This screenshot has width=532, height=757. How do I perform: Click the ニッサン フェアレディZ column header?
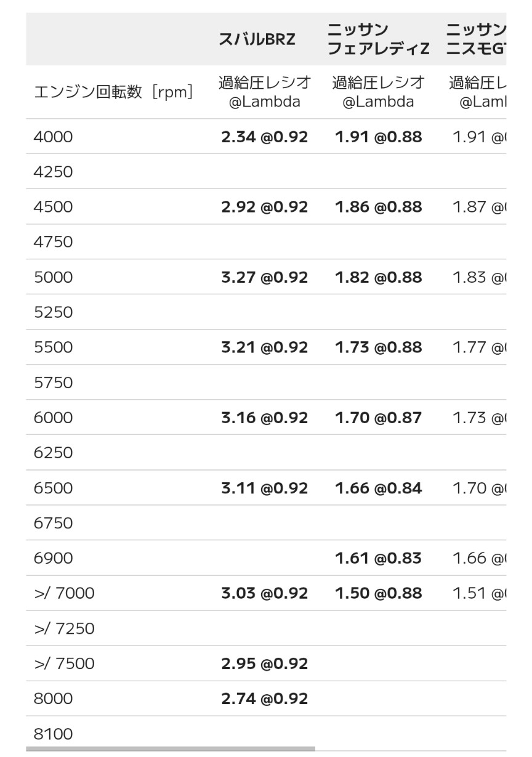click(378, 39)
